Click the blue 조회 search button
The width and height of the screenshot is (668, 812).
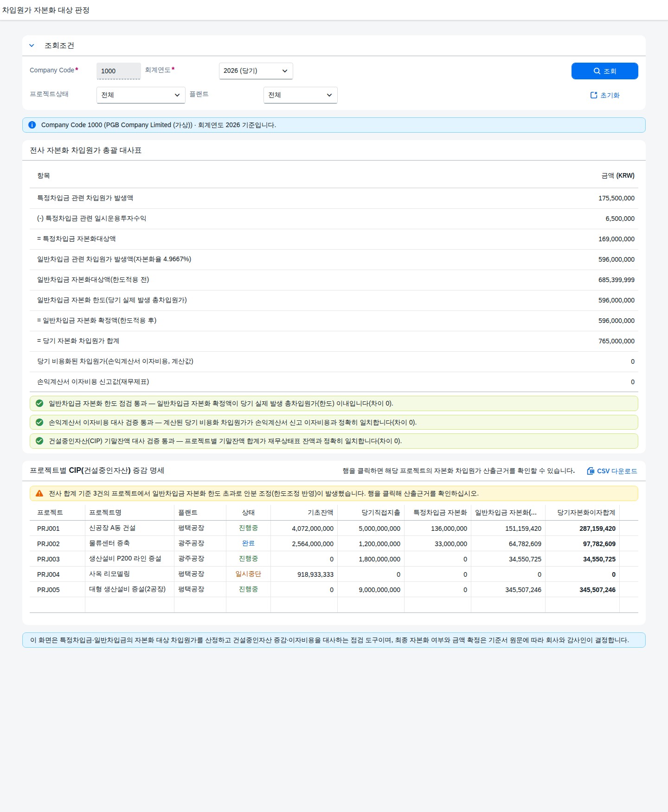coord(604,71)
